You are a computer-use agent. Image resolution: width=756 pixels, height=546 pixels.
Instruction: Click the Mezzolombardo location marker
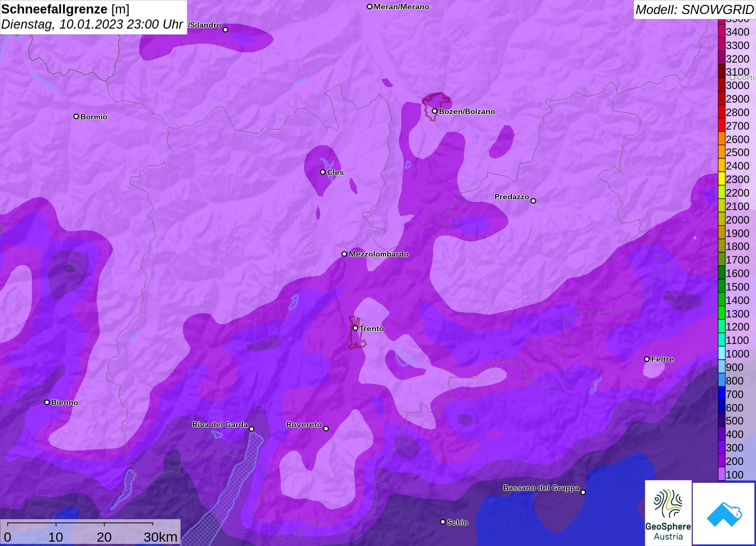[345, 254]
